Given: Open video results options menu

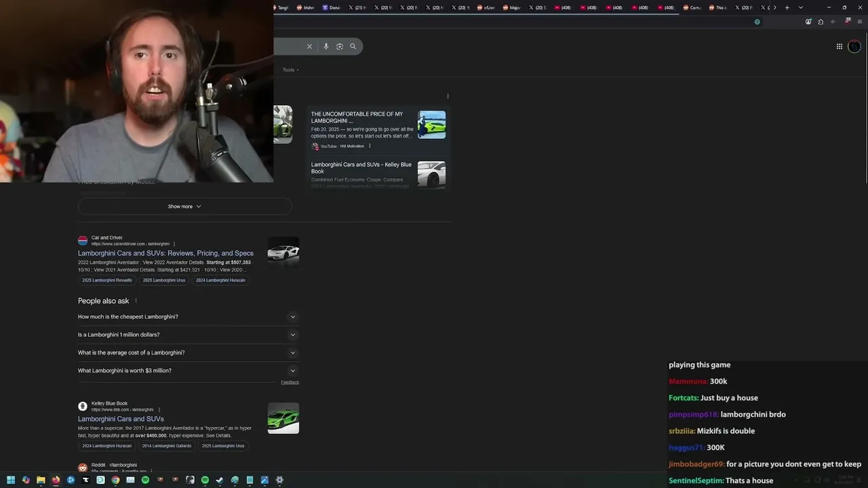Looking at the screenshot, I should (448, 96).
